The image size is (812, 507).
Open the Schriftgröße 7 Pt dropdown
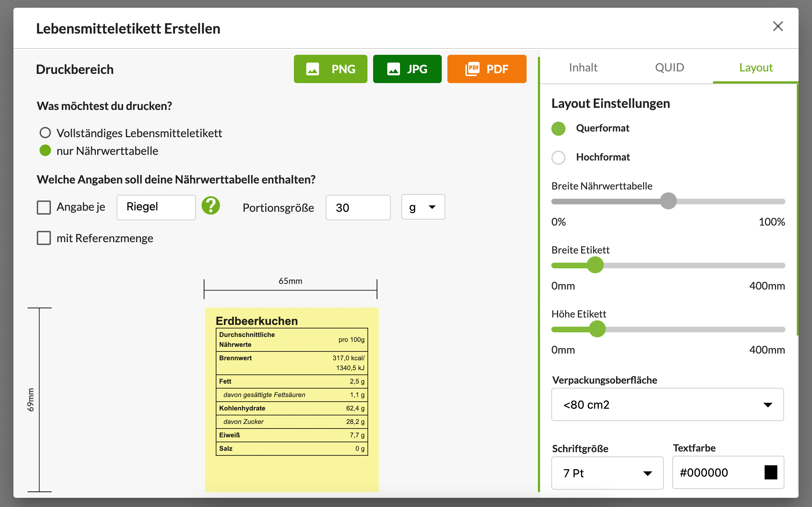[607, 473]
